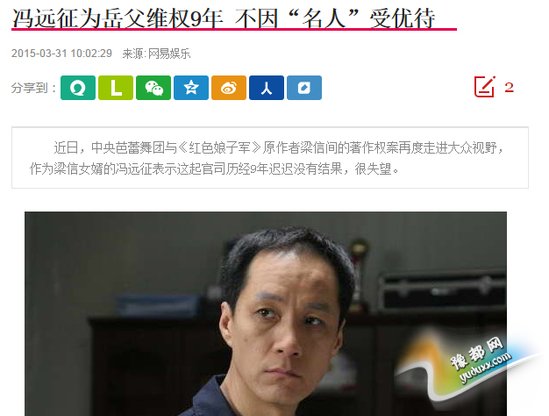Open the article photo of the man
549x416 pixels.
(265, 314)
